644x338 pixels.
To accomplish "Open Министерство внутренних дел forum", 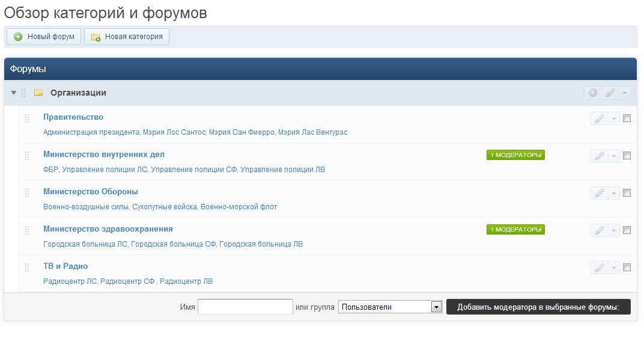I will pyautogui.click(x=104, y=154).
